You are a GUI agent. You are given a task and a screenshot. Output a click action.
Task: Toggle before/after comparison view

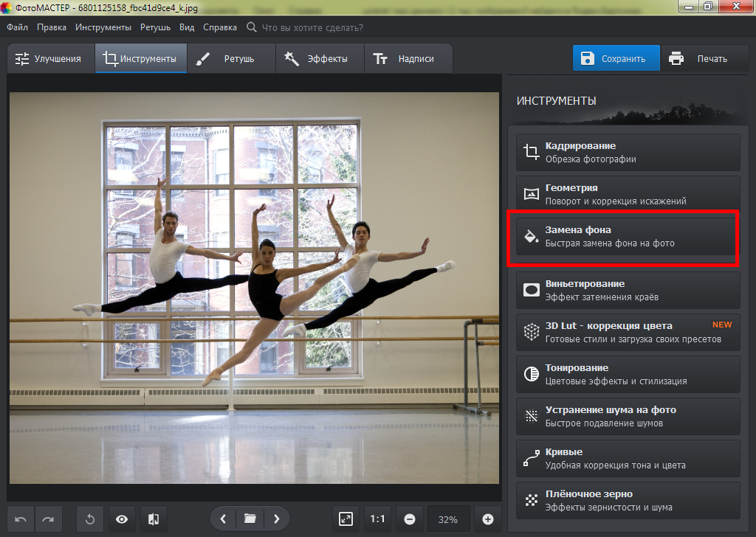point(154,519)
